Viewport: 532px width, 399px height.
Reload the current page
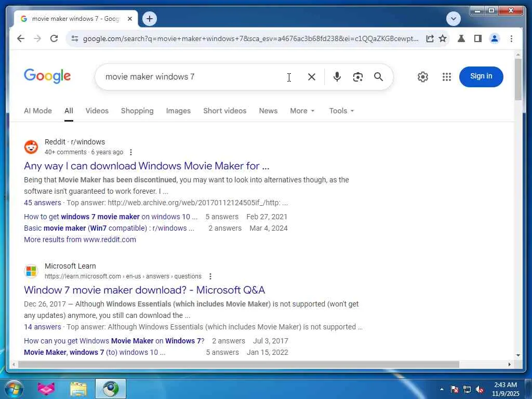coord(54,38)
